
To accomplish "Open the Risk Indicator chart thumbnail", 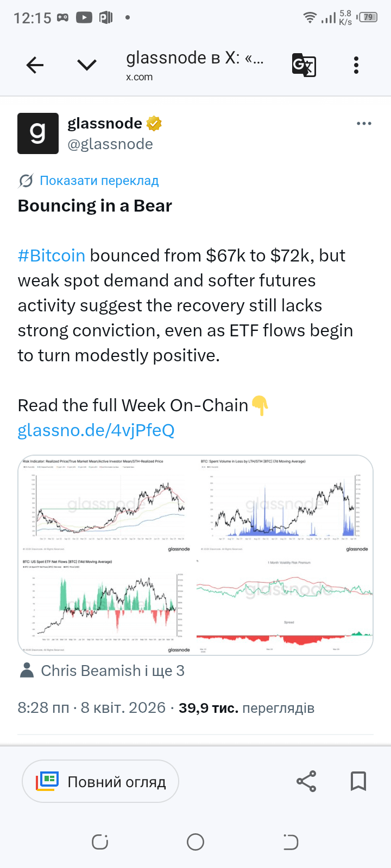I will coord(106,505).
